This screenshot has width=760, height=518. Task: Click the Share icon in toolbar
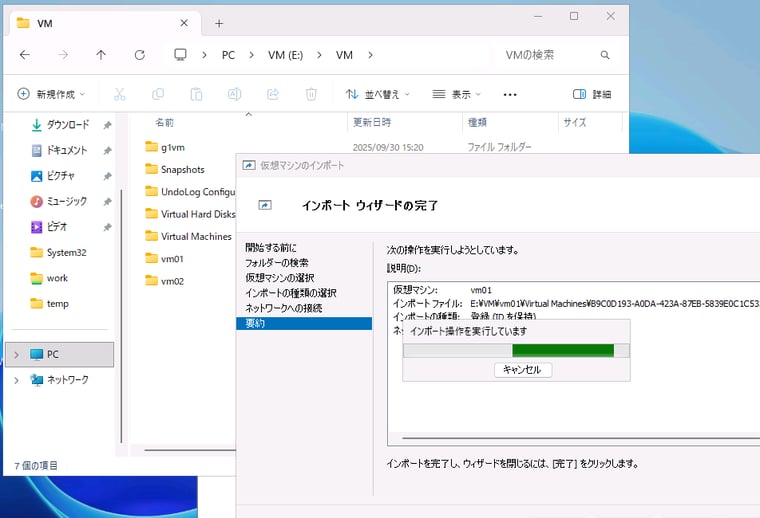pos(273,94)
